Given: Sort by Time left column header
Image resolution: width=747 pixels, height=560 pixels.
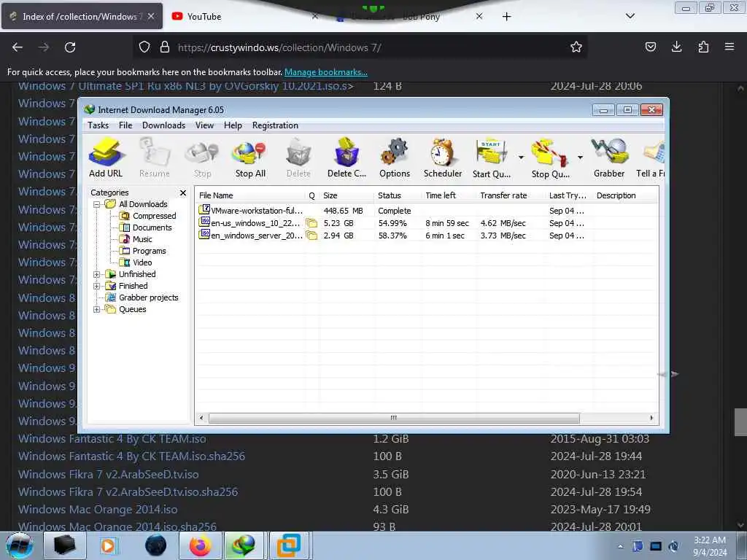Looking at the screenshot, I should pos(449,195).
